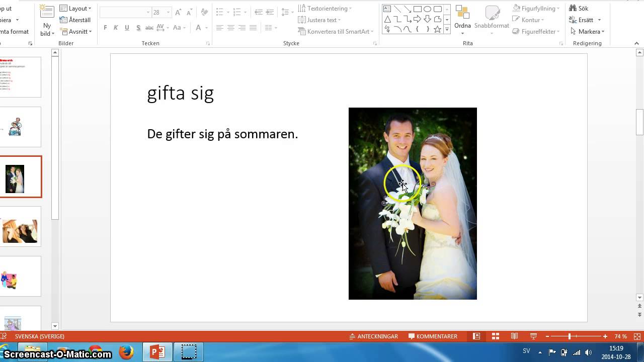The width and height of the screenshot is (644, 362).
Task: Select the first slide thumbnail with the red title
Action: pos(20,77)
